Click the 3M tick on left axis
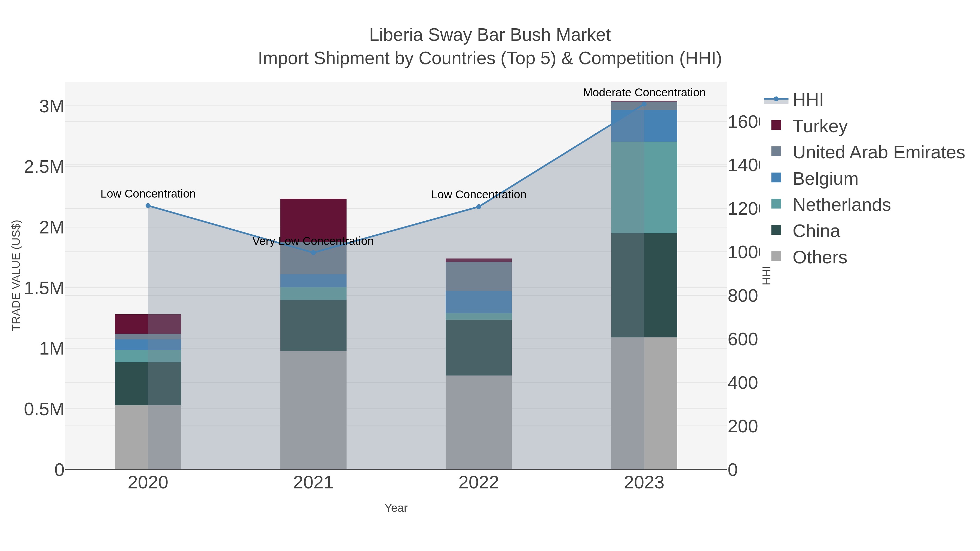The image size is (980, 551). point(52,106)
